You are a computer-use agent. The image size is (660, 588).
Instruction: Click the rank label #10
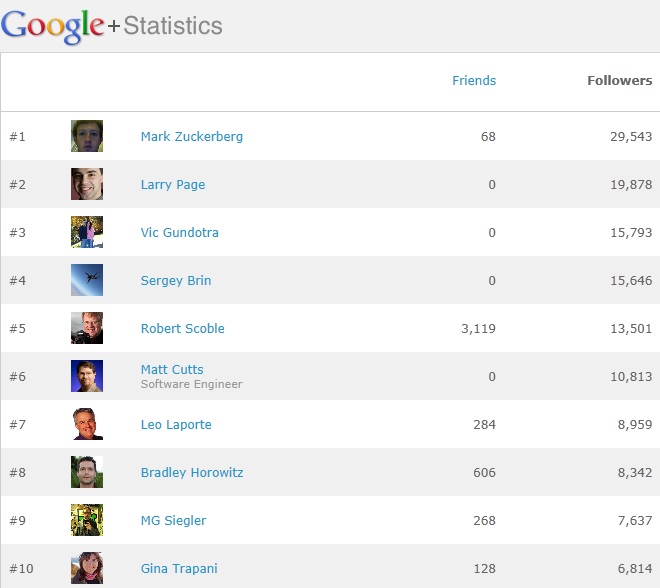point(21,569)
